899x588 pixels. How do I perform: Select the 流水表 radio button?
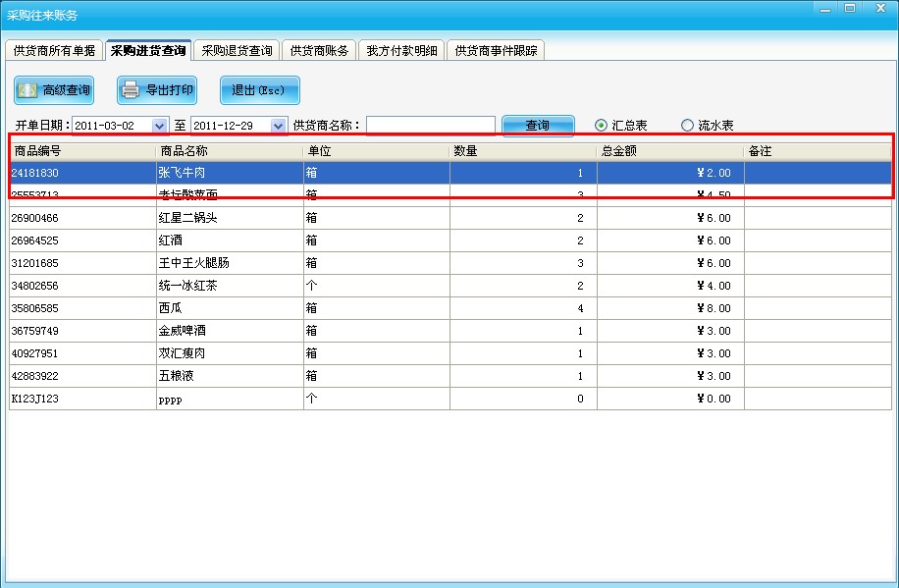687,125
